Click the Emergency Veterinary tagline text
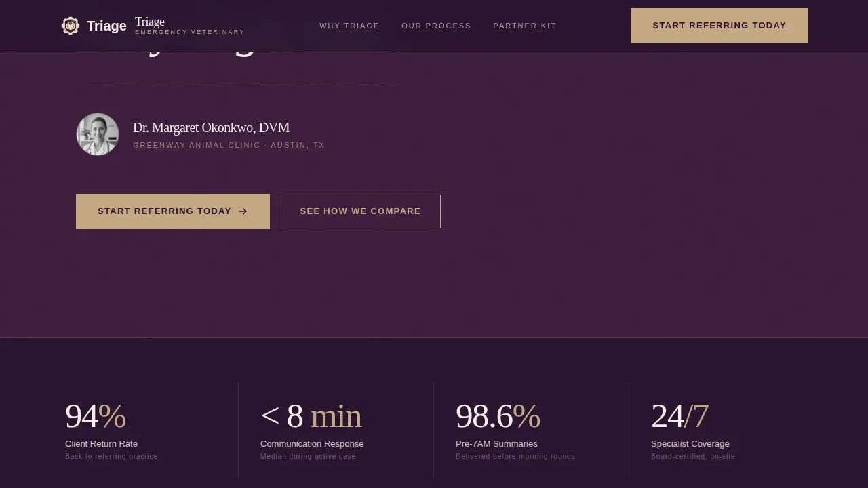 pyautogui.click(x=190, y=32)
